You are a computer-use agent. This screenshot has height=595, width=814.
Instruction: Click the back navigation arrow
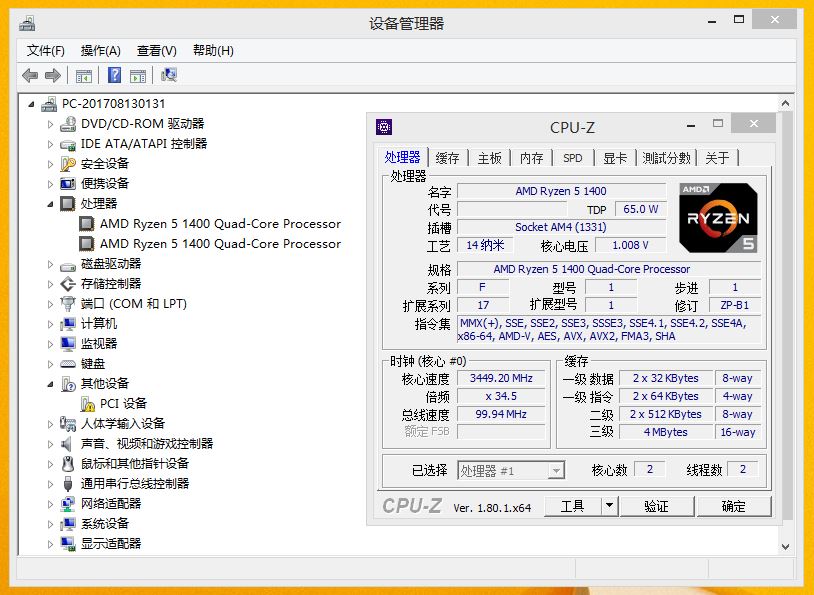[30, 75]
